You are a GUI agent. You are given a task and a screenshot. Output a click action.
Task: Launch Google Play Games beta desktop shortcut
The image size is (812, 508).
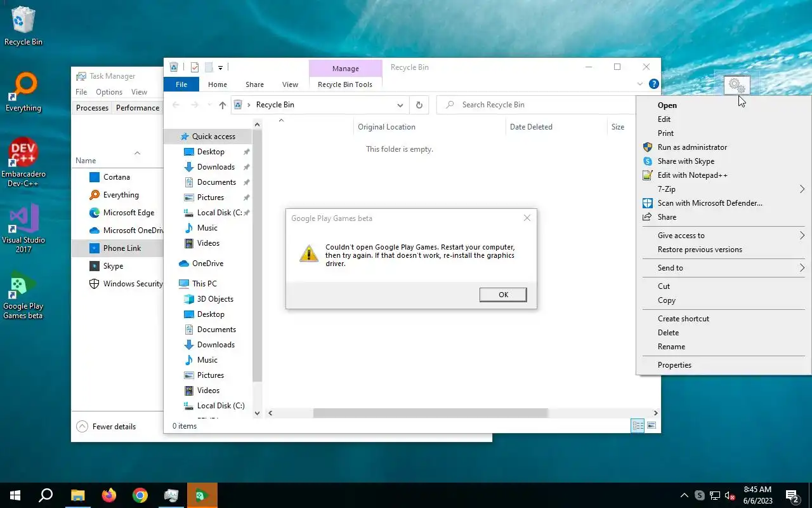click(23, 295)
